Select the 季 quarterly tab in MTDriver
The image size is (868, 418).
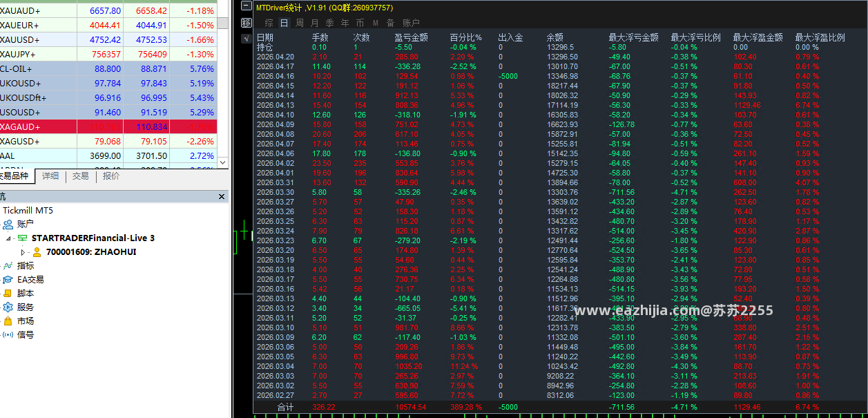pyautogui.click(x=330, y=23)
